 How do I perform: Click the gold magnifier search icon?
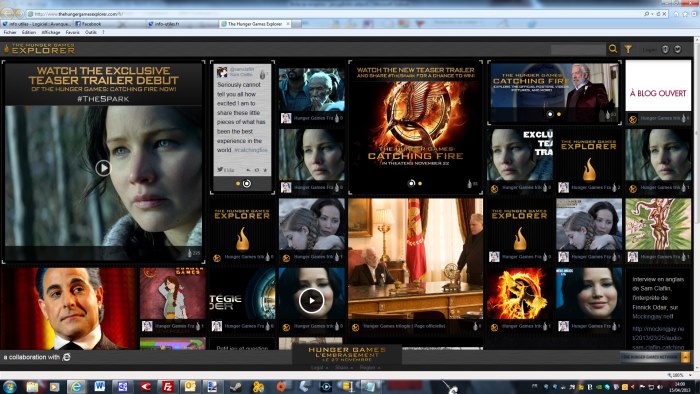pos(612,49)
